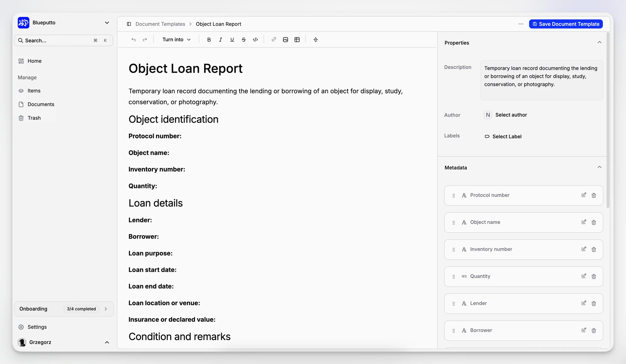
Task: Toggle inline code formatting
Action: [255, 40]
